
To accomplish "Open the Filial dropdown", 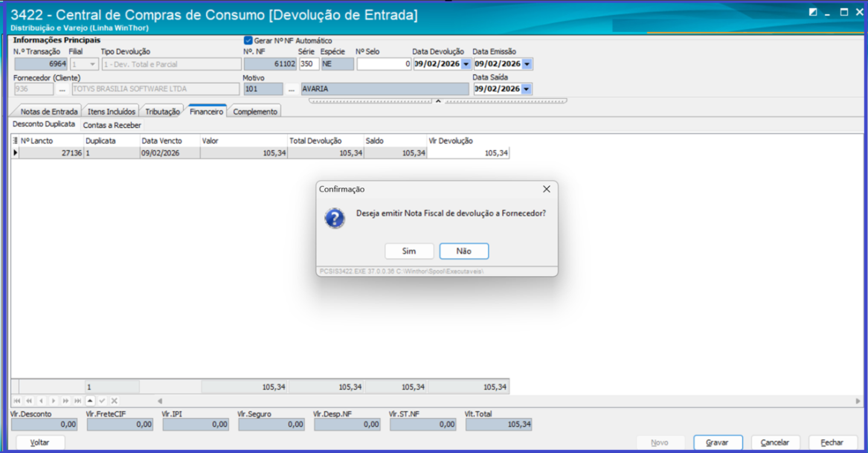I will pyautogui.click(x=92, y=64).
